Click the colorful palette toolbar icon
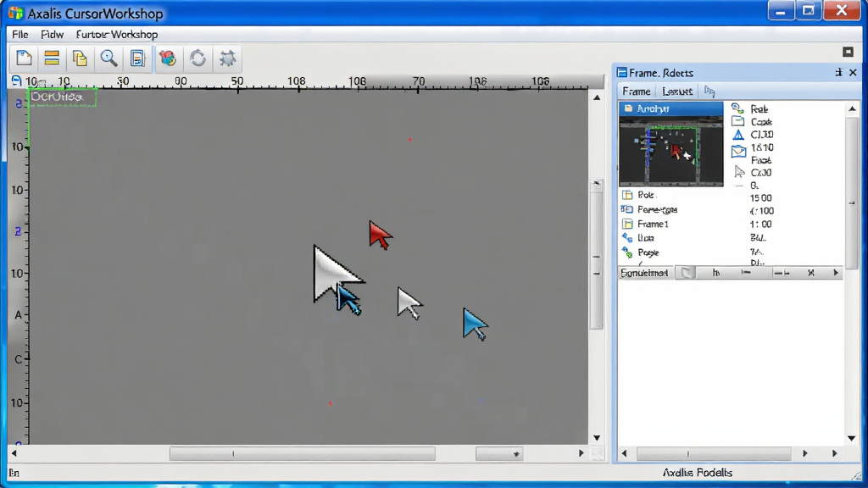The height and width of the screenshot is (488, 868). click(x=168, y=58)
